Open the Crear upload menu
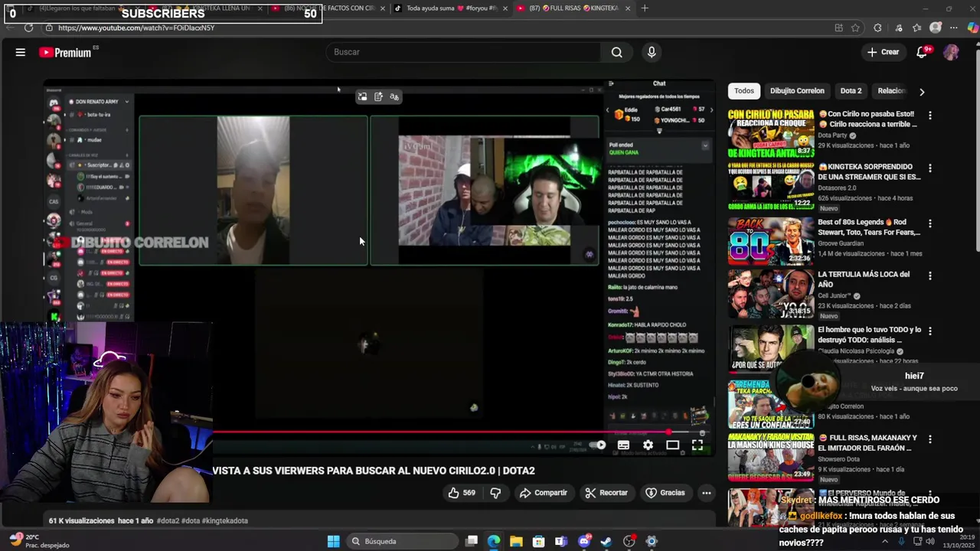The height and width of the screenshot is (551, 980). 883,52
